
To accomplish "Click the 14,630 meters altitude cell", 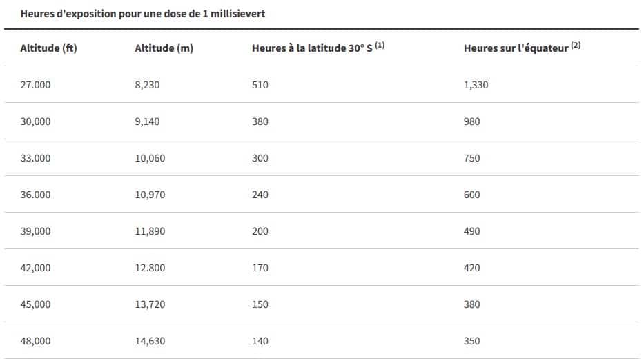I will coord(150,341).
